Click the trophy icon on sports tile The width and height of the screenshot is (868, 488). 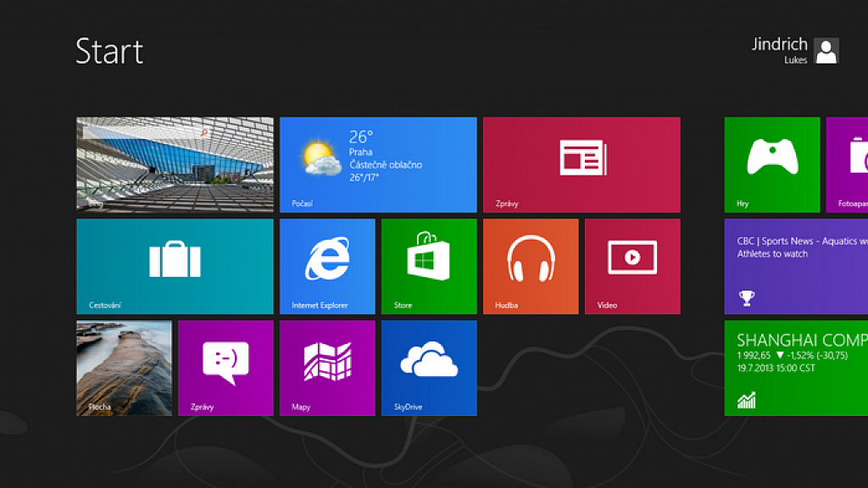747,298
